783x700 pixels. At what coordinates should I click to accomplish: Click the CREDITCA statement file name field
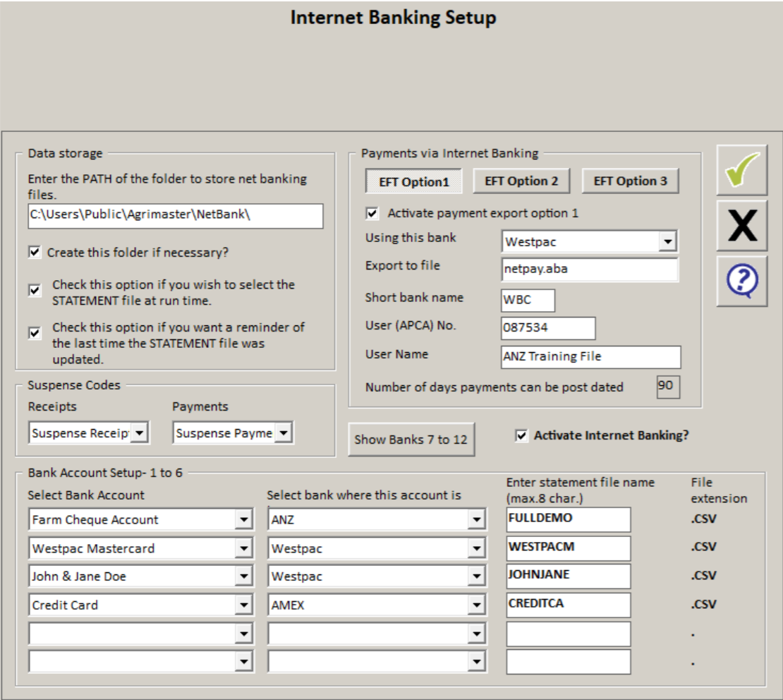click(569, 605)
